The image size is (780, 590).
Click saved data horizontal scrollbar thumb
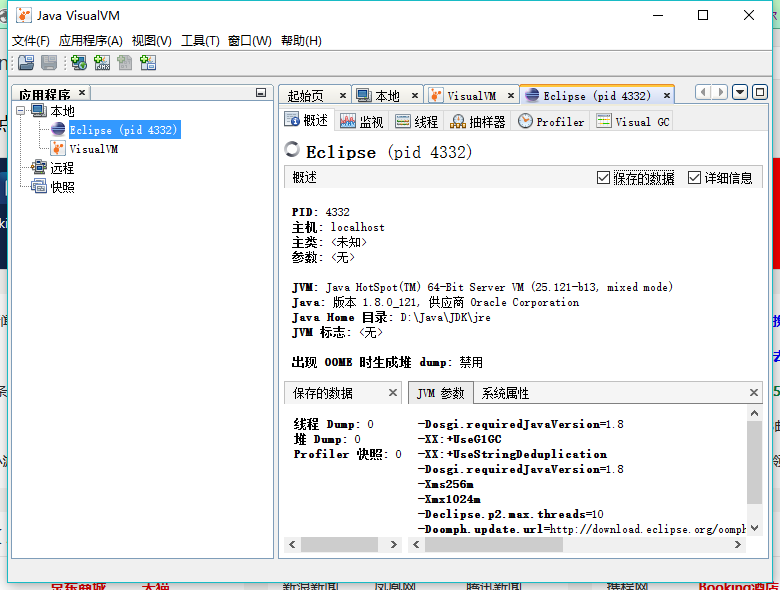(x=339, y=544)
